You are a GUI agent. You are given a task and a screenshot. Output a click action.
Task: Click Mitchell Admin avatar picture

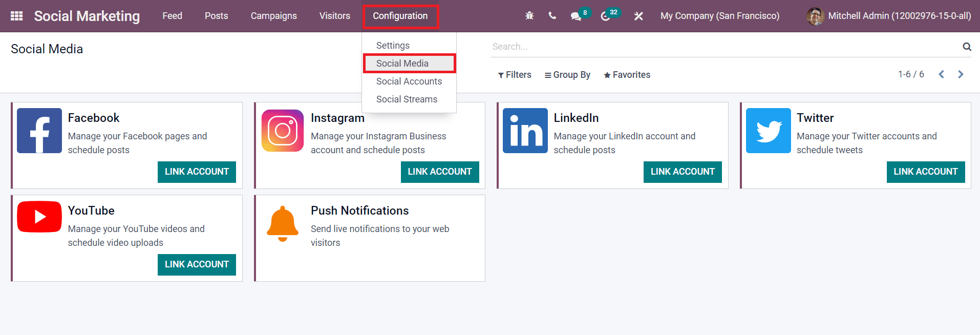[815, 16]
